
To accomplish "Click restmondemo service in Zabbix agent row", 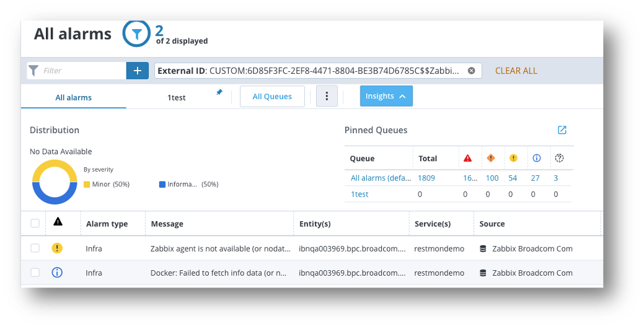I will [439, 248].
